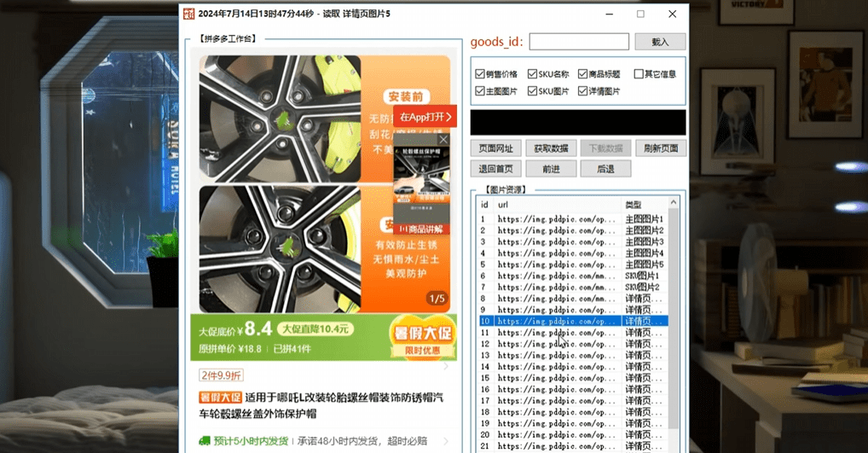868x453 pixels.
Task: Click the list scrollbar up arrow
Action: click(x=674, y=203)
